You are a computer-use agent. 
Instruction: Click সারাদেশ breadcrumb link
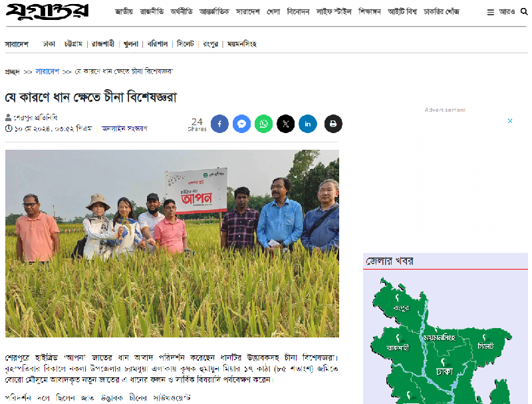coord(47,72)
